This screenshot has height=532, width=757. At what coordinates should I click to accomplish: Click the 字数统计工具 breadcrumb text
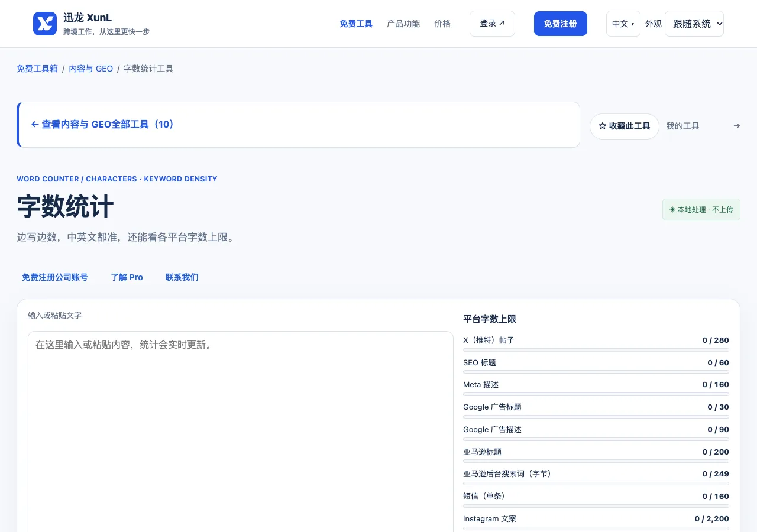tap(148, 69)
